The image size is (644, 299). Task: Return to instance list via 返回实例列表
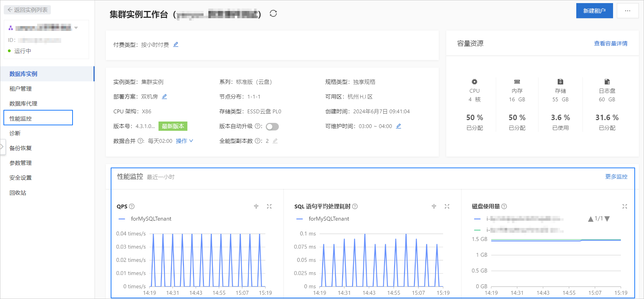pyautogui.click(x=28, y=10)
